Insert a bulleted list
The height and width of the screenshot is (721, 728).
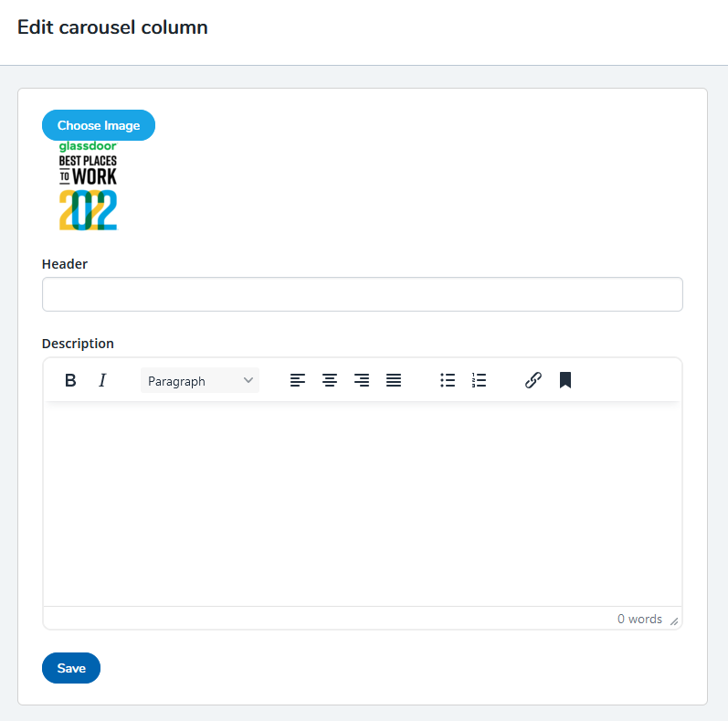coord(448,380)
